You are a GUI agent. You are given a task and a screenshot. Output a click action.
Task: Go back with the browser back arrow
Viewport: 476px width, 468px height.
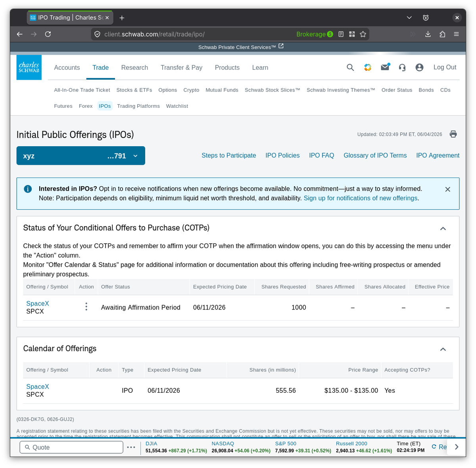tap(19, 34)
